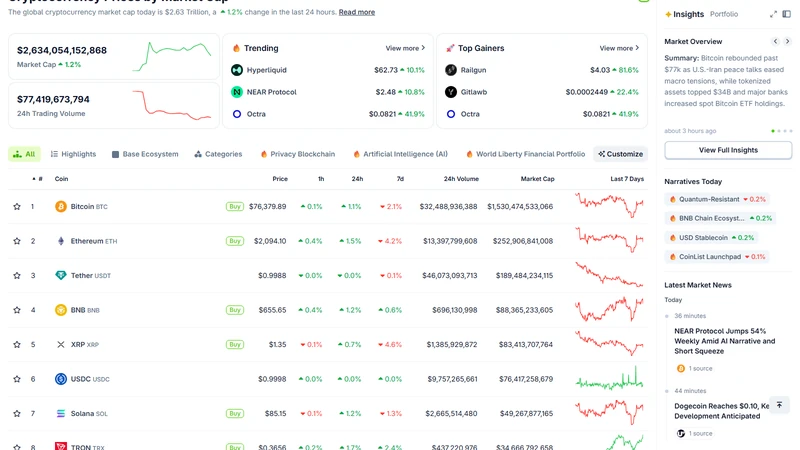Click the Dogecoin news source icon
Image resolution: width=800 pixels, height=450 pixels.
(681, 433)
